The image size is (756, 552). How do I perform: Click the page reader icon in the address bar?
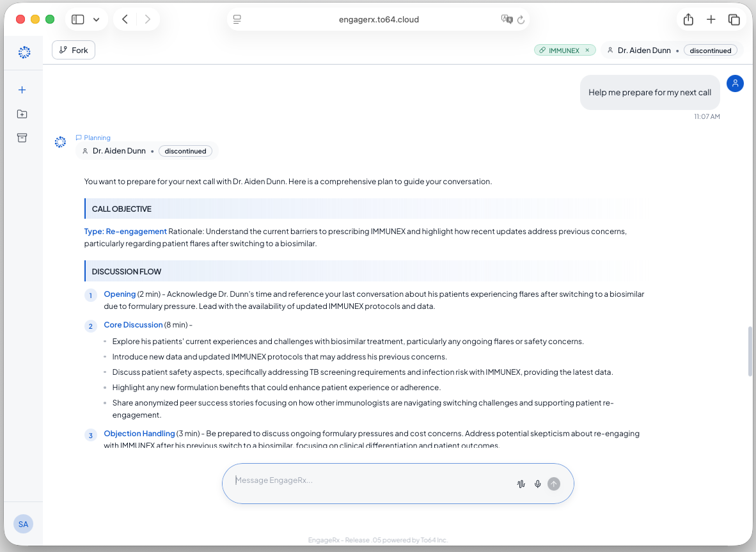[237, 19]
